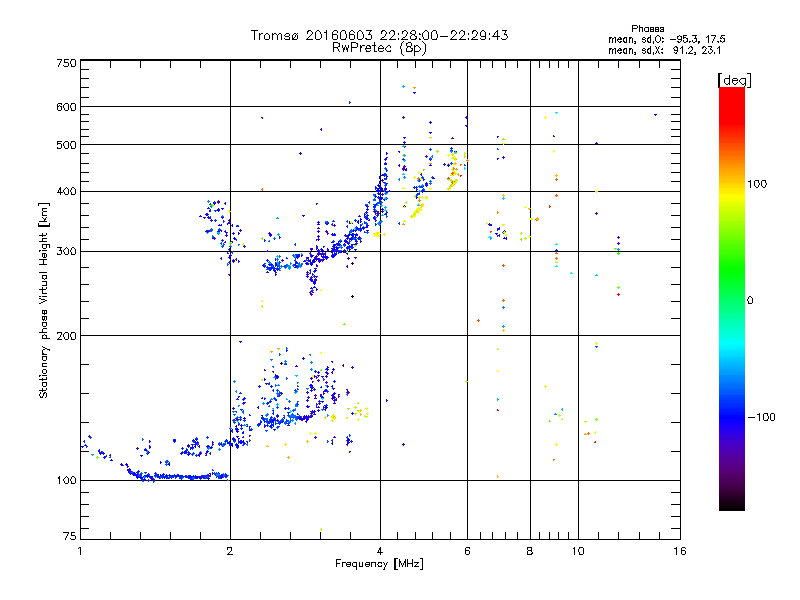Click the 16 MHz frequency tick label
Viewport: 800px width, 600px height.
click(x=680, y=551)
